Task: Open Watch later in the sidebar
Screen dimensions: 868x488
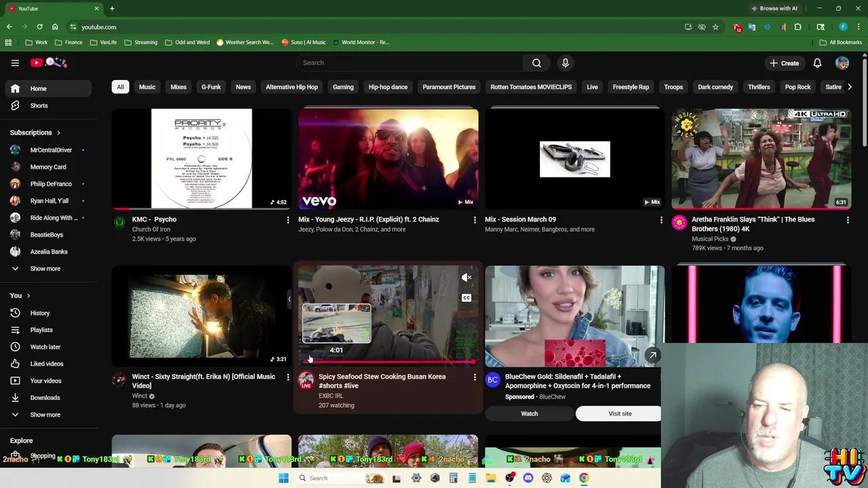Action: 45,347
